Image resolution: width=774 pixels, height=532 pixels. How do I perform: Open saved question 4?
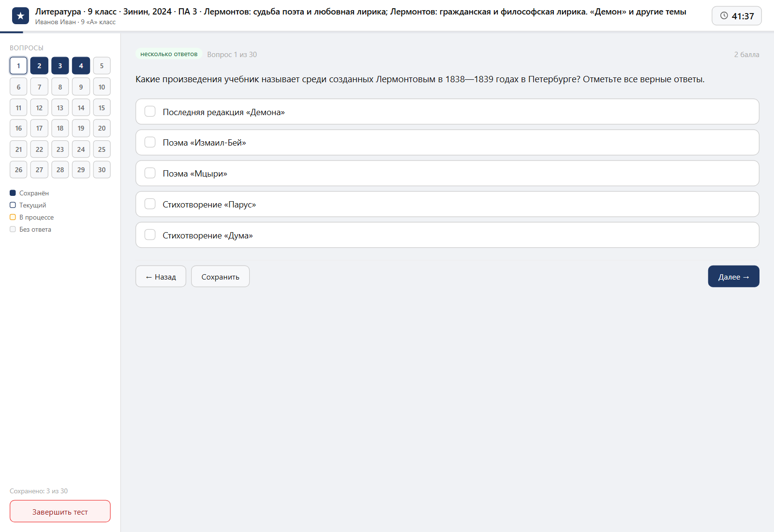81,66
